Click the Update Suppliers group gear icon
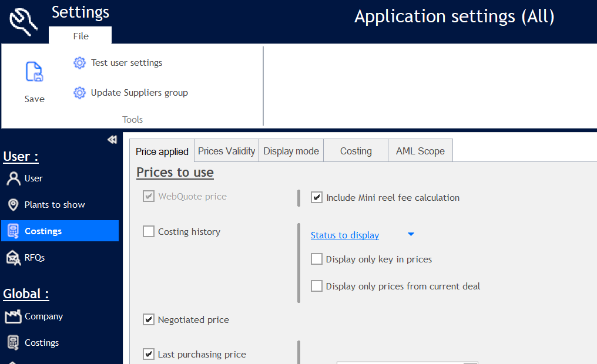 (79, 93)
